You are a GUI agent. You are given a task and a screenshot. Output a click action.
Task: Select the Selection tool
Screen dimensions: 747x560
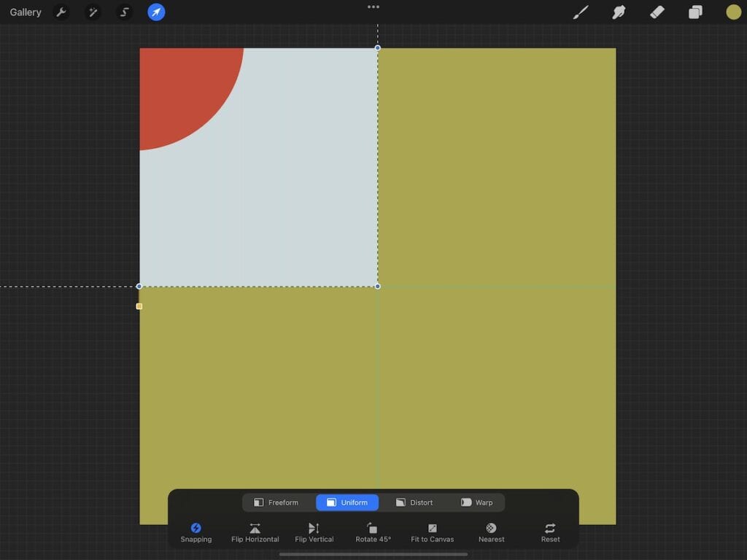124,12
